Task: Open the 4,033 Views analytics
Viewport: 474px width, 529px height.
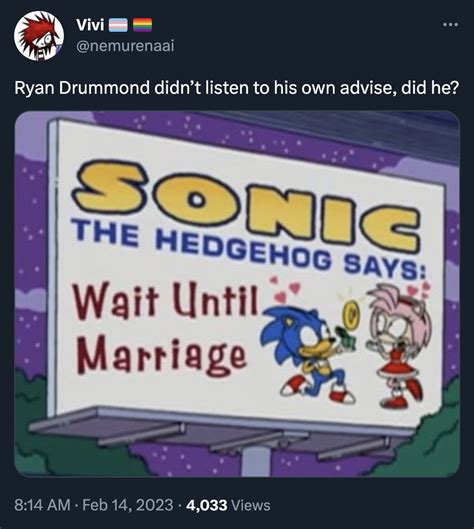Action: pyautogui.click(x=228, y=505)
